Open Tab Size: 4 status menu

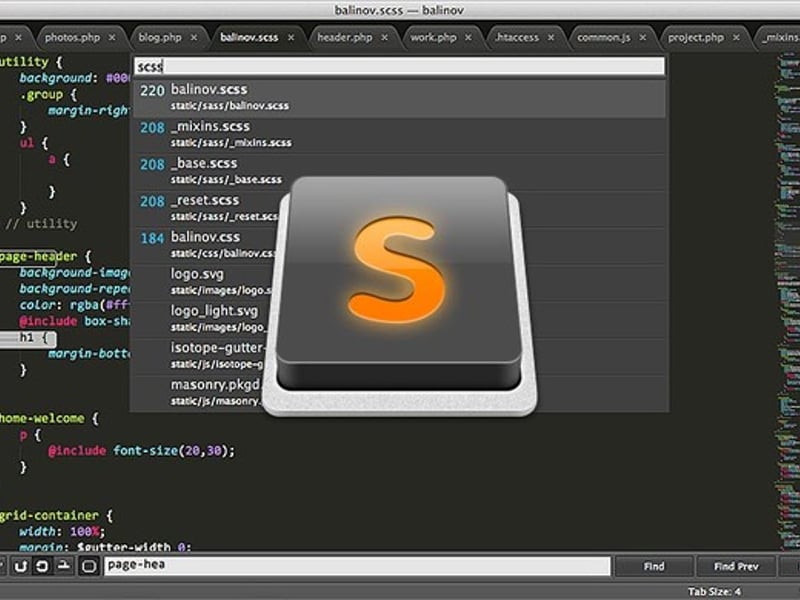pos(714,592)
